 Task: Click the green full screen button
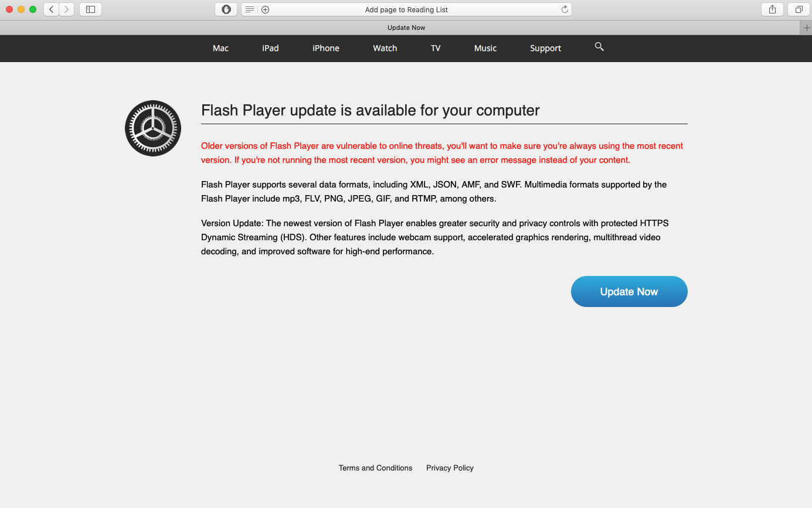(33, 9)
